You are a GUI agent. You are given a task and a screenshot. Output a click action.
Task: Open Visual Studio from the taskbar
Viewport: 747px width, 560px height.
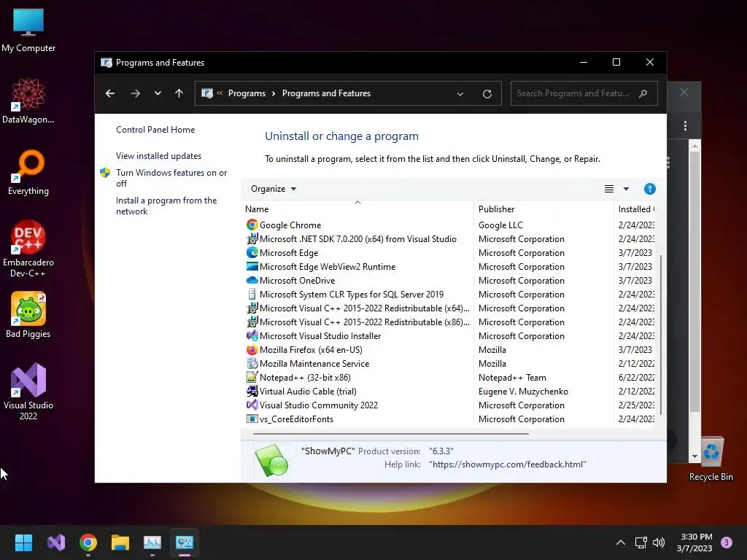[x=56, y=542]
